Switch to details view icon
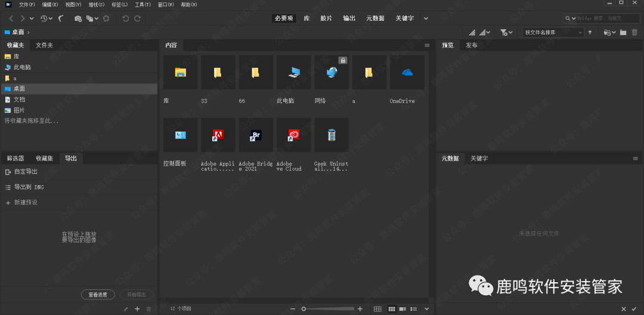This screenshot has width=644, height=315. tap(403, 309)
